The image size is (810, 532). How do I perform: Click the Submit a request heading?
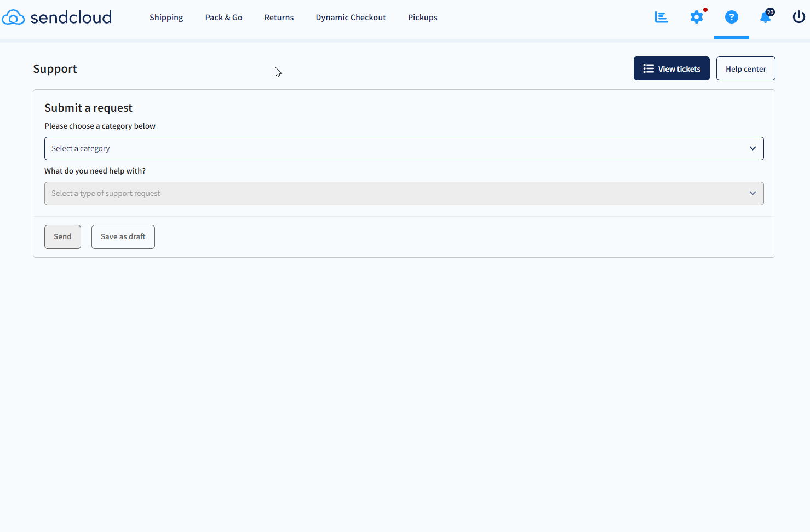(x=88, y=108)
